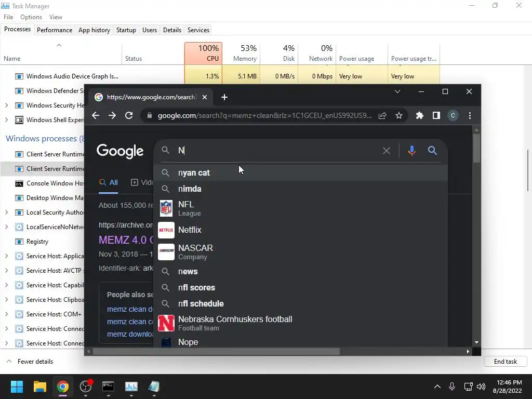
Task: Expand Service Host: COM+ row
Action: pyautogui.click(x=6, y=314)
